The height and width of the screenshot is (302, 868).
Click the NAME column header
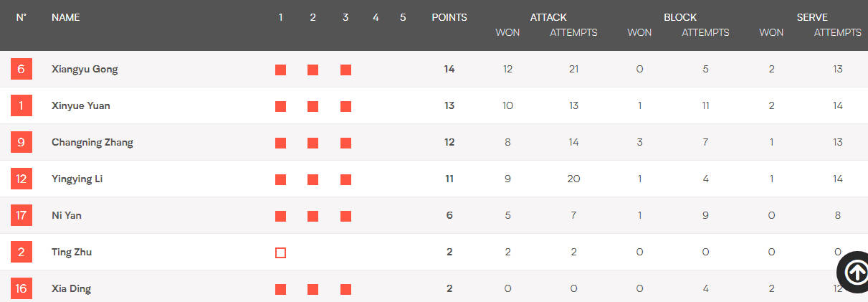(66, 18)
